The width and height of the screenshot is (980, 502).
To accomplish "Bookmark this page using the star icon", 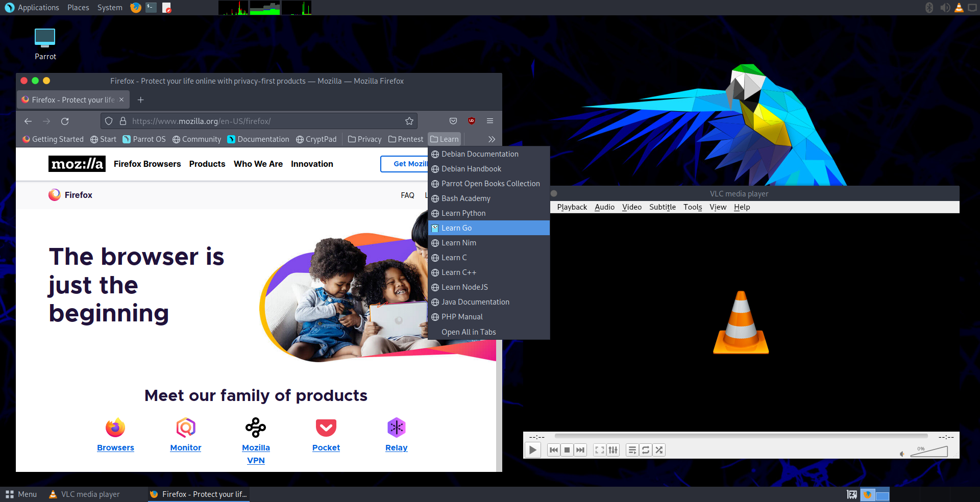I will pos(409,121).
